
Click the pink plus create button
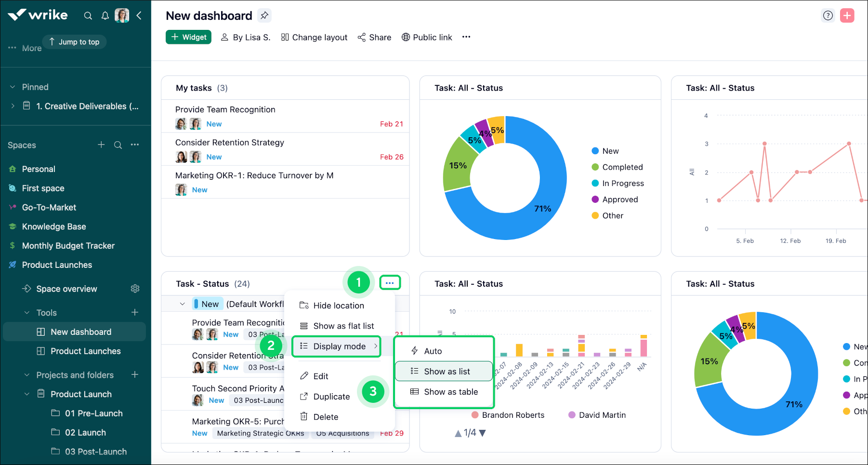point(847,15)
